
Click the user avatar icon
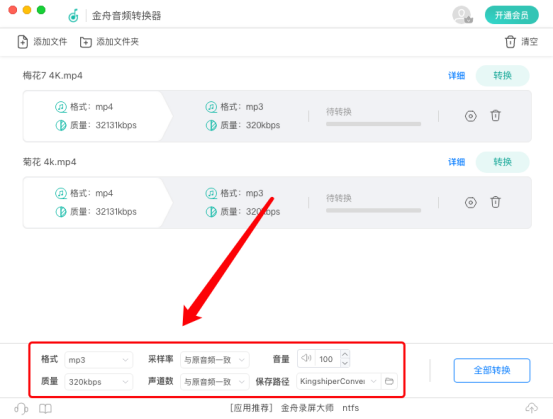[x=462, y=15]
